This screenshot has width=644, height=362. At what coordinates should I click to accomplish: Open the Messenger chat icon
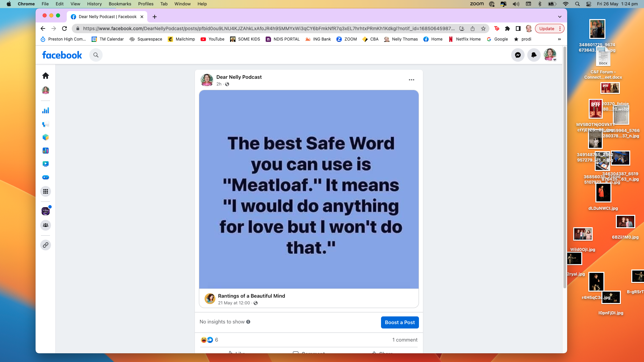tap(518, 55)
